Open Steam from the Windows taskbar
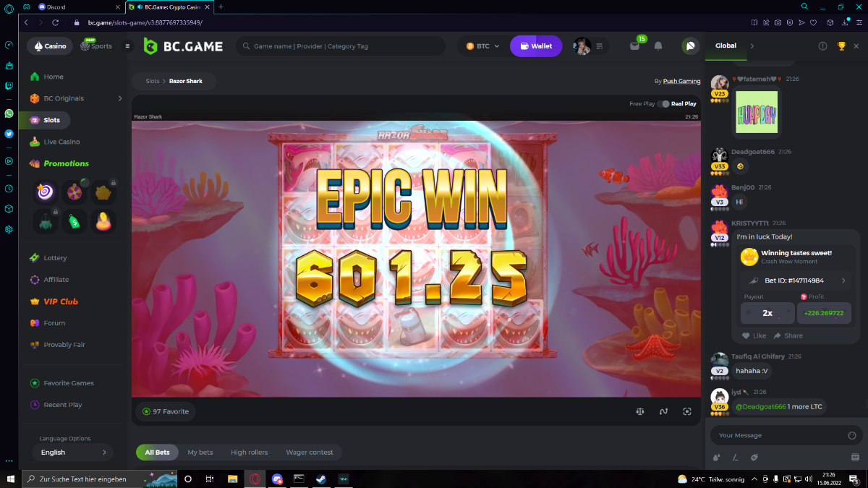The width and height of the screenshot is (868, 488). [319, 479]
